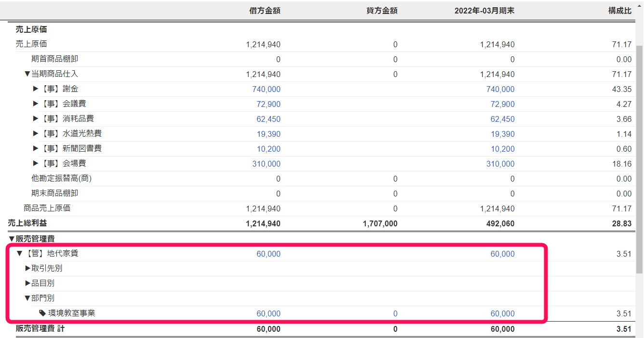
Task: Expand the 【事】消耗品費 row
Action: 36,119
